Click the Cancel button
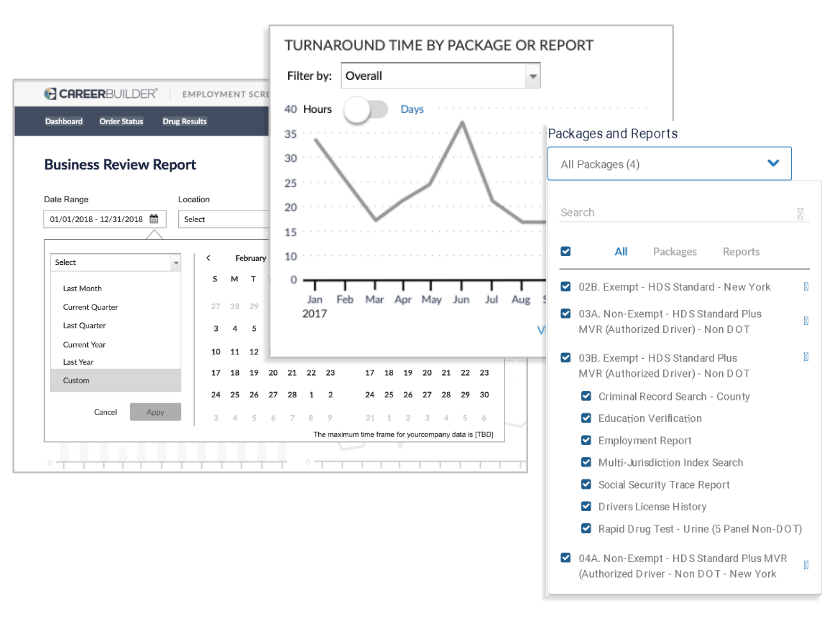 point(105,412)
